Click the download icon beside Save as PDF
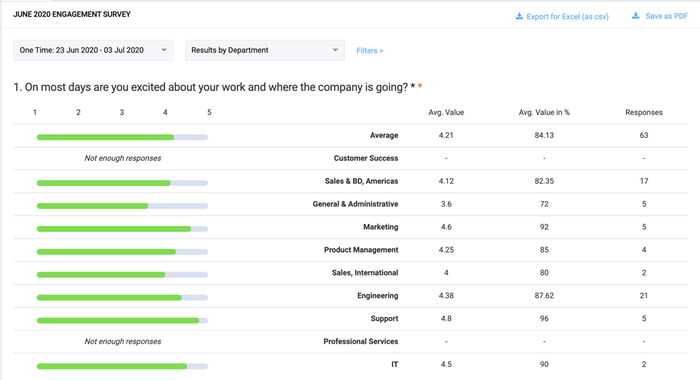The height and width of the screenshot is (380, 700). coord(636,16)
